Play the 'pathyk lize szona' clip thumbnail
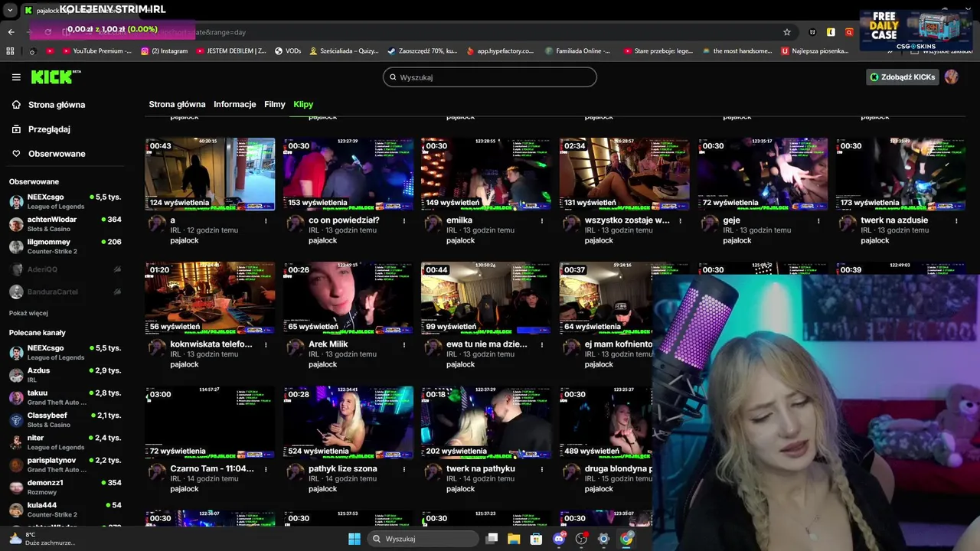Image resolution: width=980 pixels, height=551 pixels. click(348, 422)
